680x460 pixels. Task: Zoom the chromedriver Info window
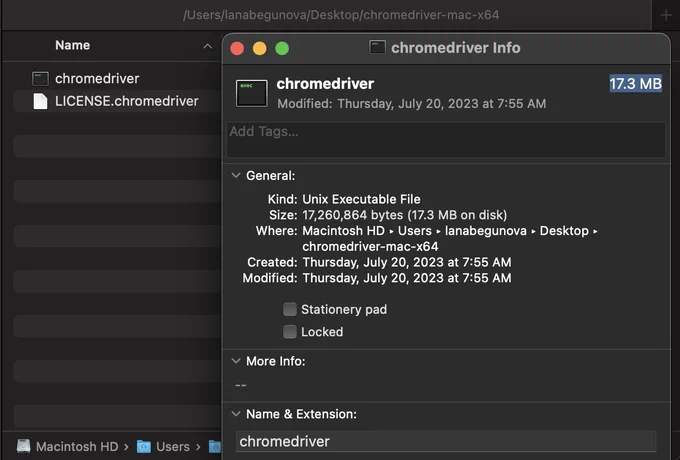pyautogui.click(x=282, y=48)
